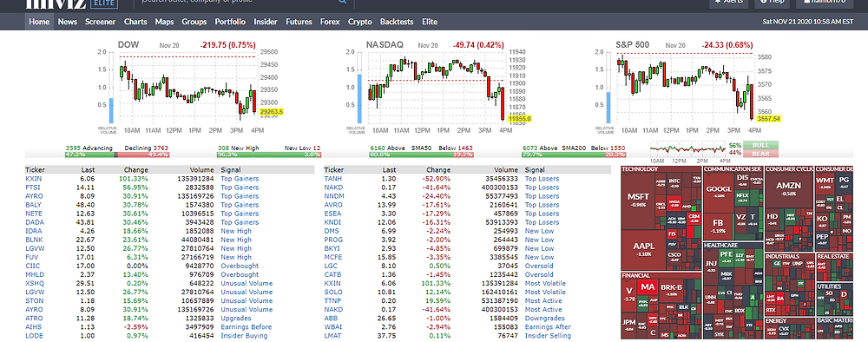Open the Groups page
Image resolution: width=868 pixels, height=342 pixels.
pyautogui.click(x=194, y=22)
